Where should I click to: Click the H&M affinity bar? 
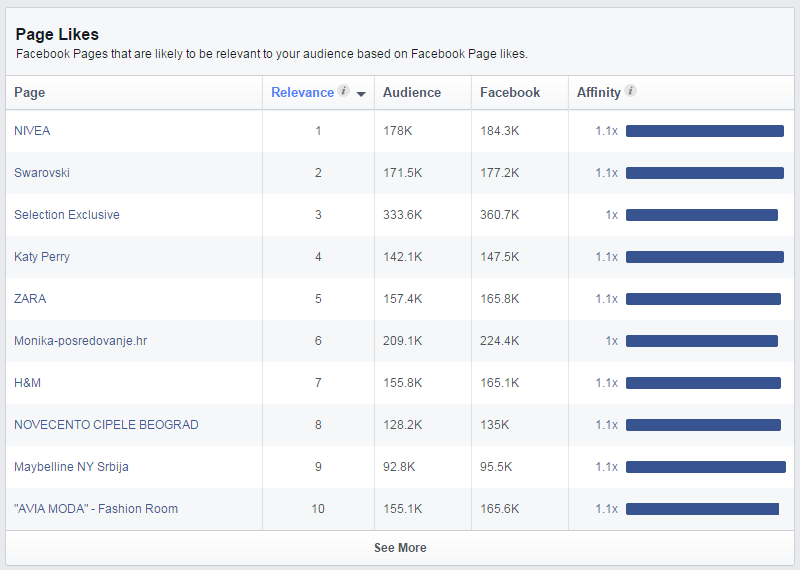pos(703,383)
